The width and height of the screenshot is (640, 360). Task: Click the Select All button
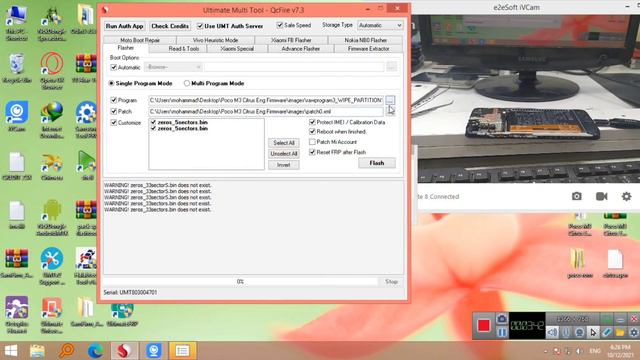pyautogui.click(x=284, y=143)
